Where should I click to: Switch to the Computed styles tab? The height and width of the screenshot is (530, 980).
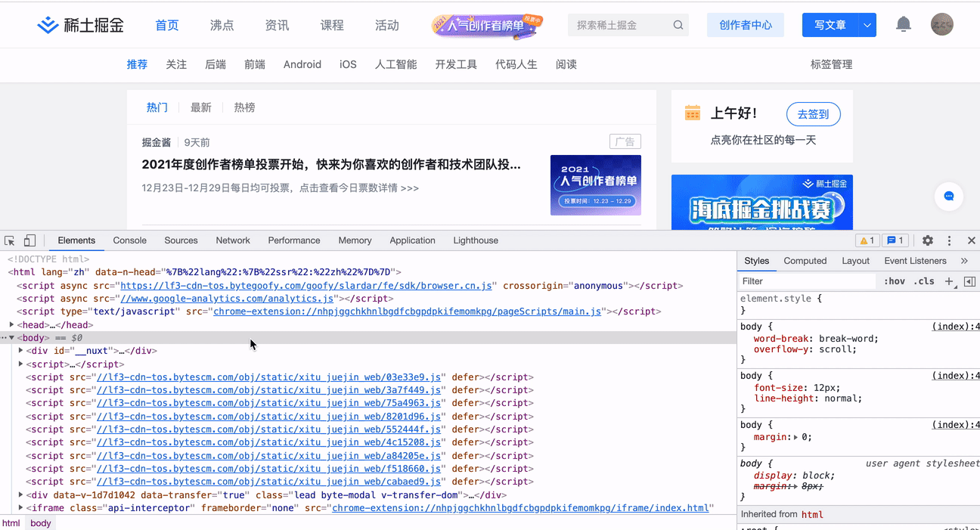(x=805, y=261)
